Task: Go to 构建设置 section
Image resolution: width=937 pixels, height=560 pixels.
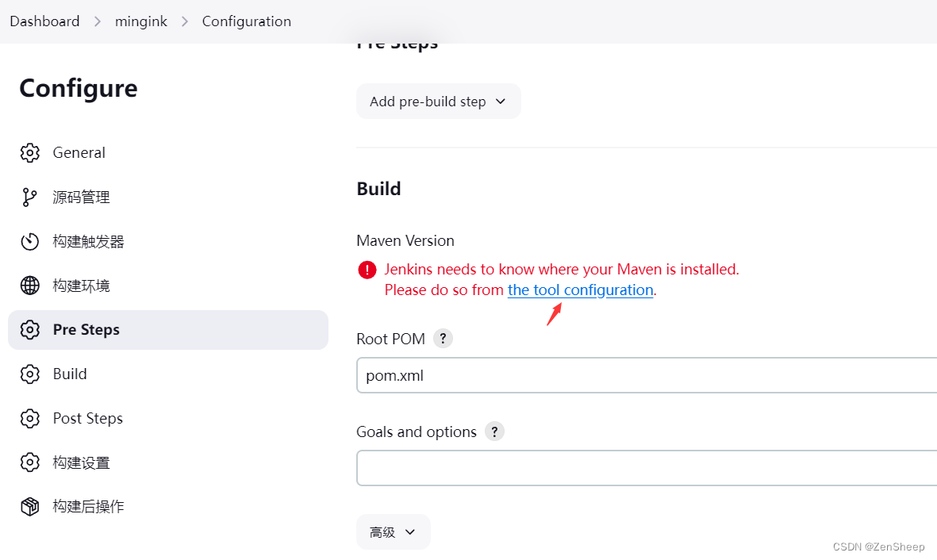Action: (x=81, y=462)
